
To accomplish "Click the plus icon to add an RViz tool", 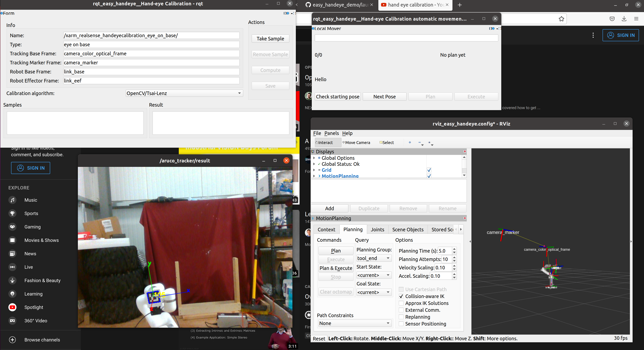I will tap(410, 142).
